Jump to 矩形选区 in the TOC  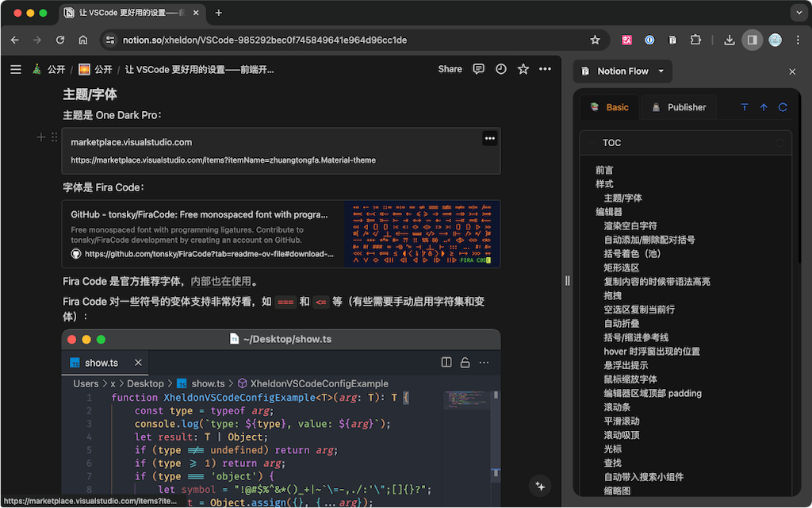[x=622, y=267]
